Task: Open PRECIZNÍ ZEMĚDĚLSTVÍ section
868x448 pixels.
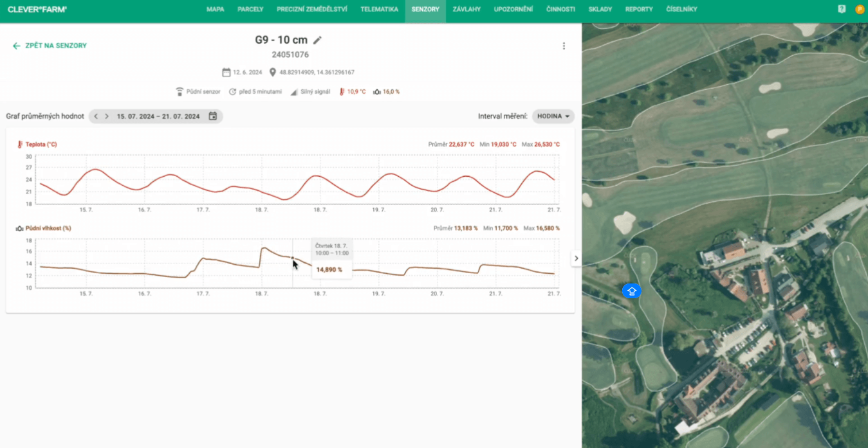Action: click(312, 10)
